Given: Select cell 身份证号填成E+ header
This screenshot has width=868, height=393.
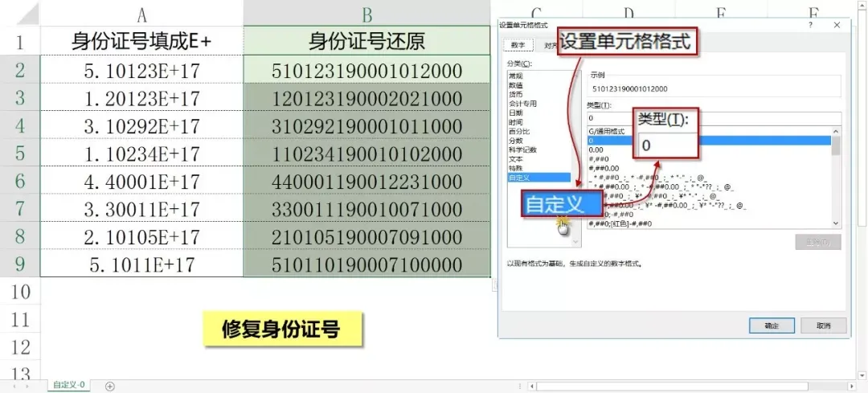Looking at the screenshot, I should [x=141, y=42].
